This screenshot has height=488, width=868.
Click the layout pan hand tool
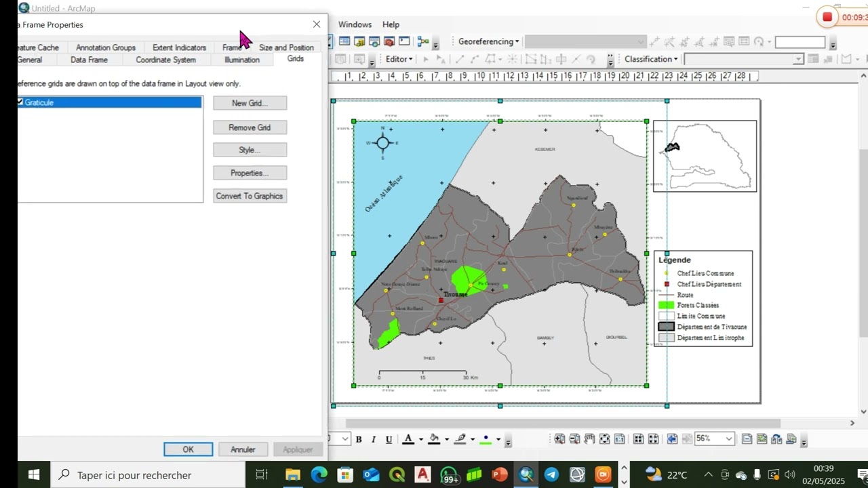[590, 439]
